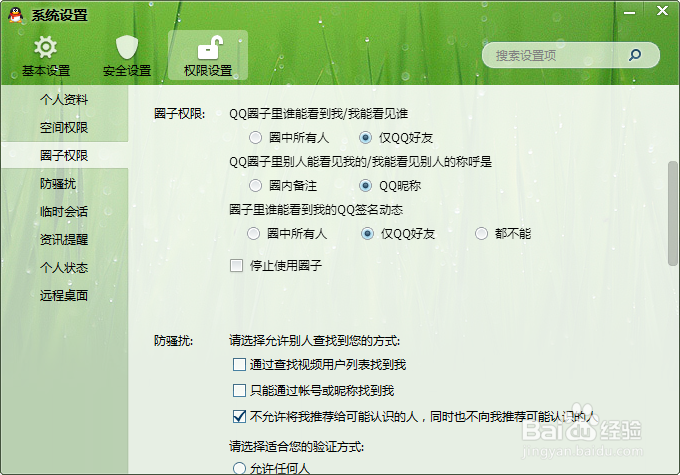Click QQ圈子里别人能看见我的 称呼 label
The height and width of the screenshot is (475, 680).
click(360, 162)
